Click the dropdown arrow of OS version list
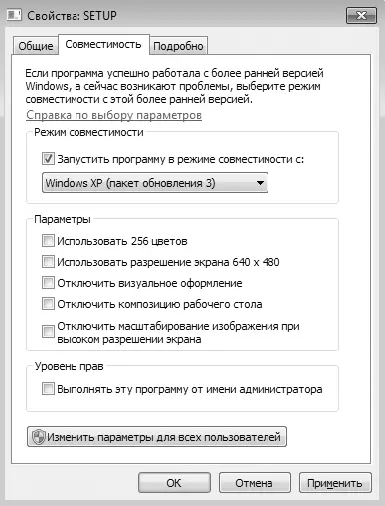This screenshot has height=506, width=385. (x=260, y=183)
